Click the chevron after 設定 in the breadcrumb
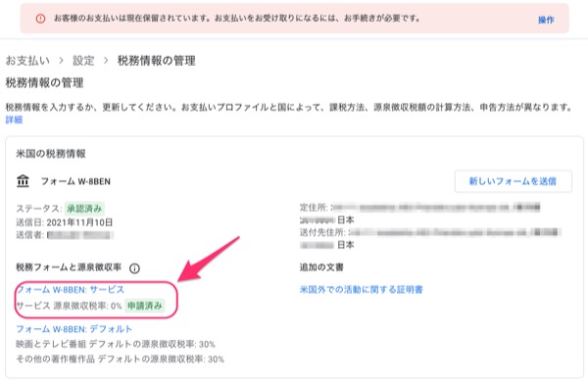588x384 pixels. click(x=106, y=61)
